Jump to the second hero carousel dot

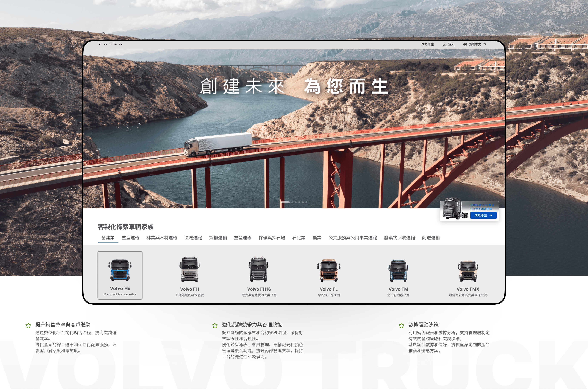pos(292,202)
